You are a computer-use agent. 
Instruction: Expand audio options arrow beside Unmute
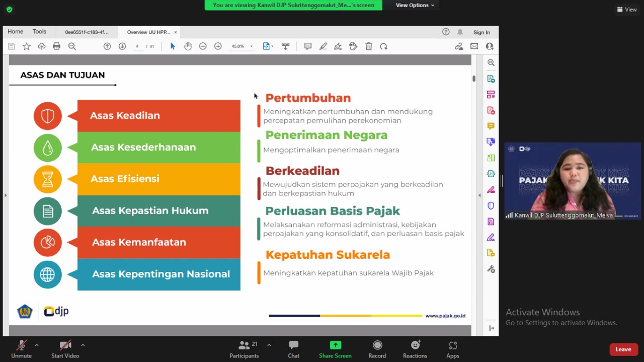pyautogui.click(x=37, y=345)
